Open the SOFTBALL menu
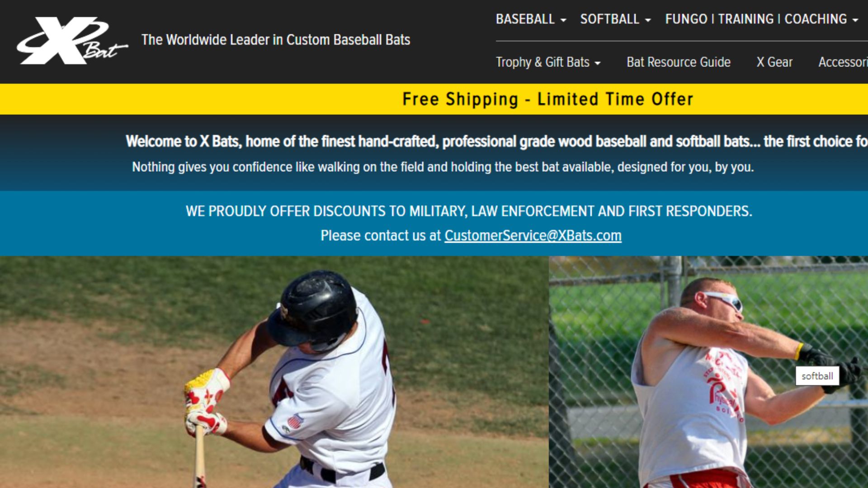The height and width of the screenshot is (488, 868). [x=615, y=19]
